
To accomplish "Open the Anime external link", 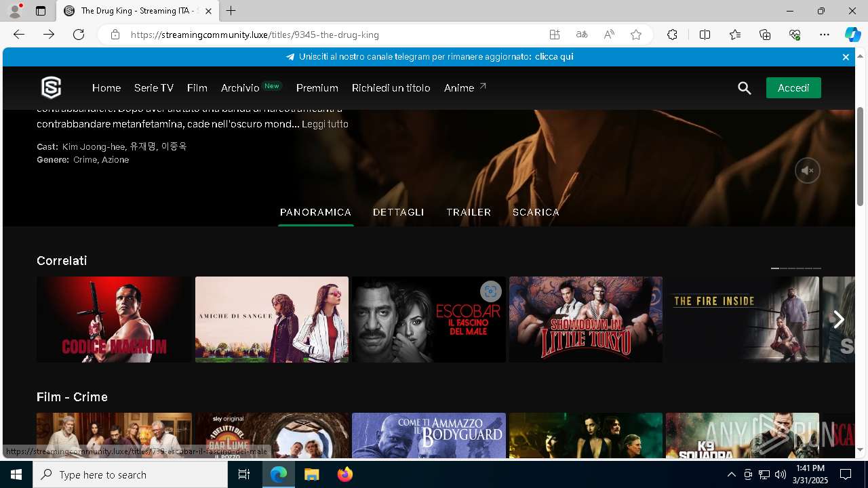I will (x=465, y=87).
